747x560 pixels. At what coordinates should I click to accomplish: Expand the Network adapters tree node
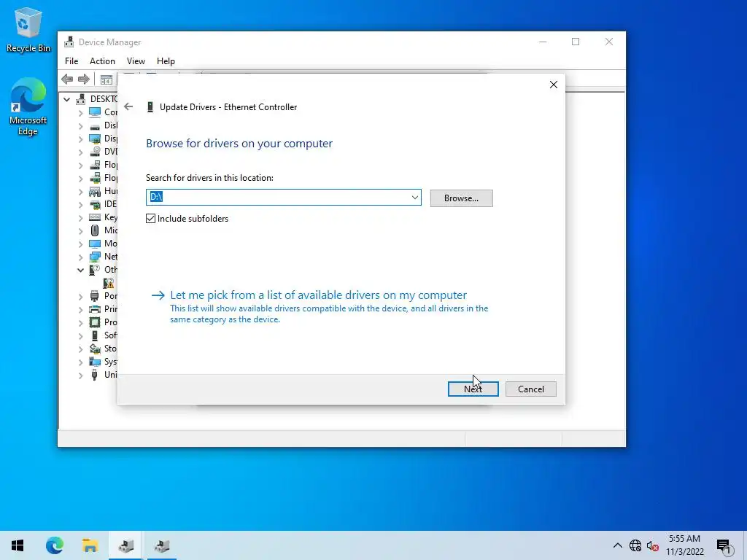click(80, 257)
